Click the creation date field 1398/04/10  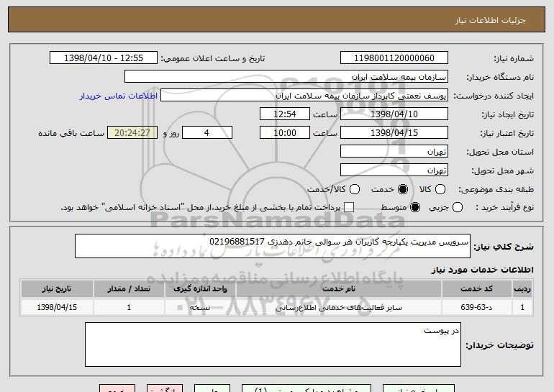[x=394, y=114]
